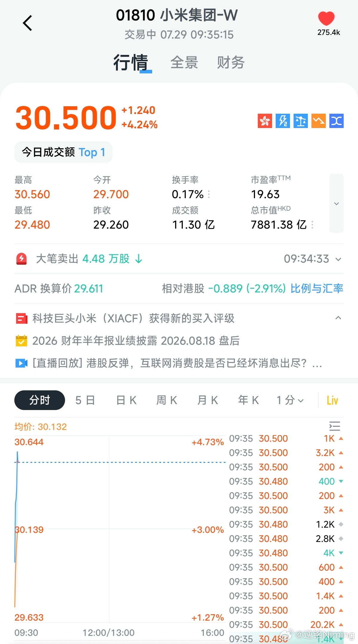Tap the blue video replay icon
Image resolution: width=358 pixels, height=644 pixels.
tap(21, 363)
